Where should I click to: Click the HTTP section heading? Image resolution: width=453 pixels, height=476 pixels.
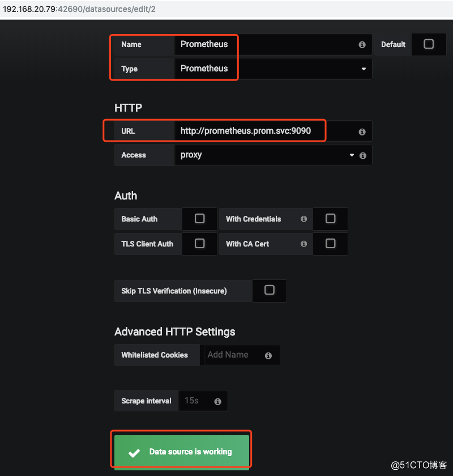coord(128,108)
